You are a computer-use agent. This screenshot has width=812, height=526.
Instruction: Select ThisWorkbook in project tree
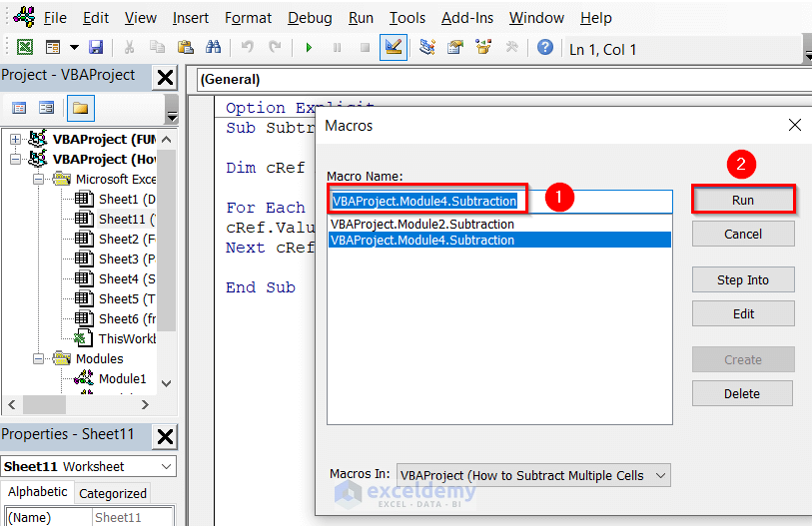click(115, 338)
